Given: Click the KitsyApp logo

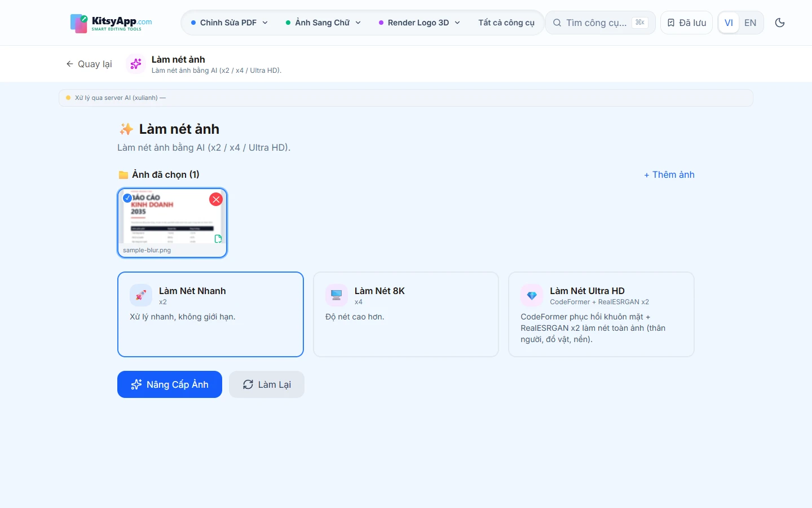Looking at the screenshot, I should [x=111, y=23].
